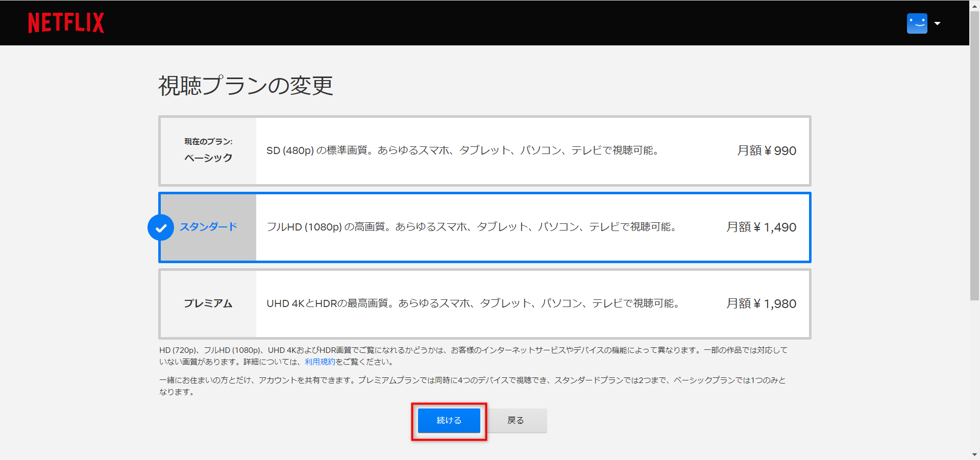Image resolution: width=980 pixels, height=460 pixels.
Task: Click the scrollbar up arrow
Action: click(974, 5)
